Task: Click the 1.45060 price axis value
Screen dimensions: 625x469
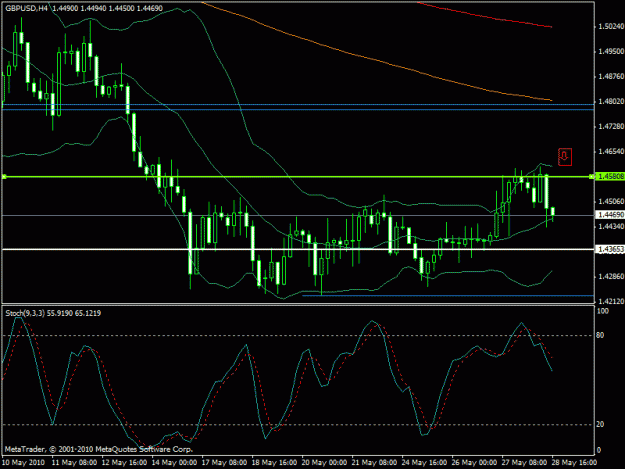Action: pyautogui.click(x=611, y=202)
